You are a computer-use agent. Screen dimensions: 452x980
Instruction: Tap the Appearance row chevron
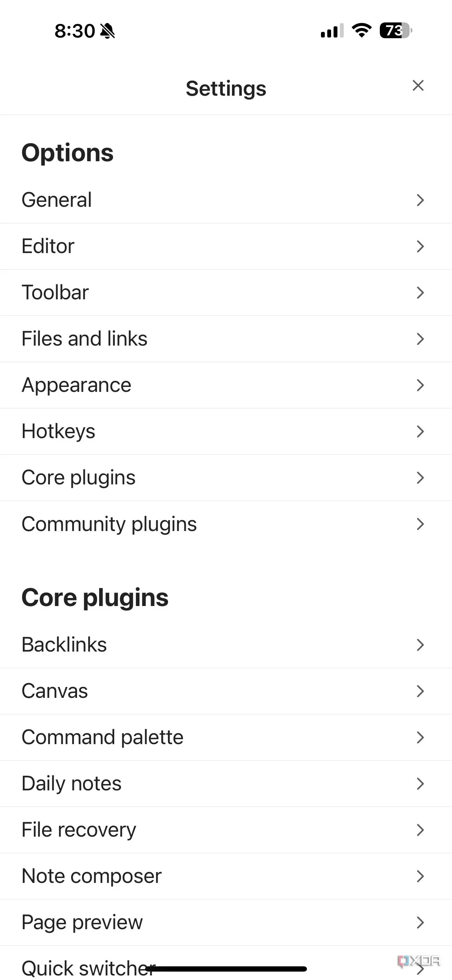(x=420, y=385)
